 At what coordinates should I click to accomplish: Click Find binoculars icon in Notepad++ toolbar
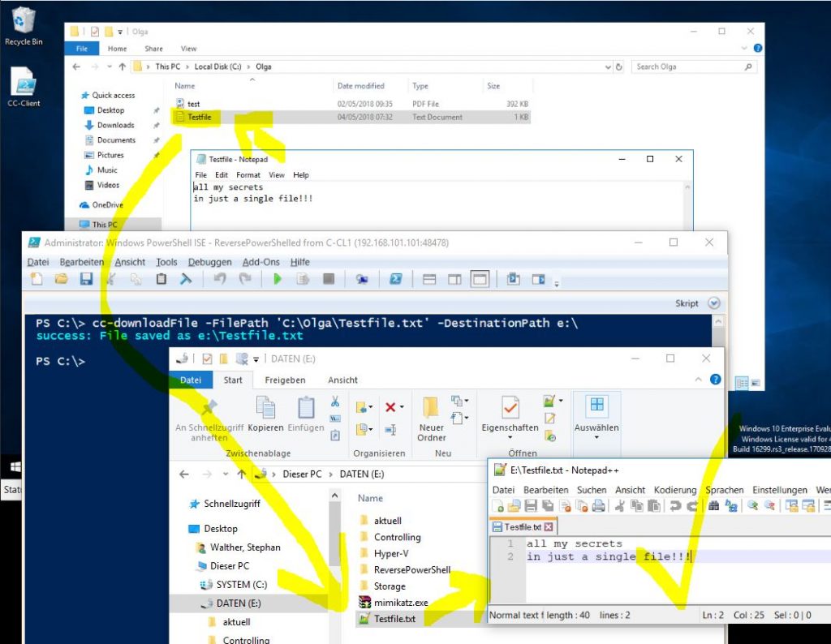pyautogui.click(x=714, y=506)
